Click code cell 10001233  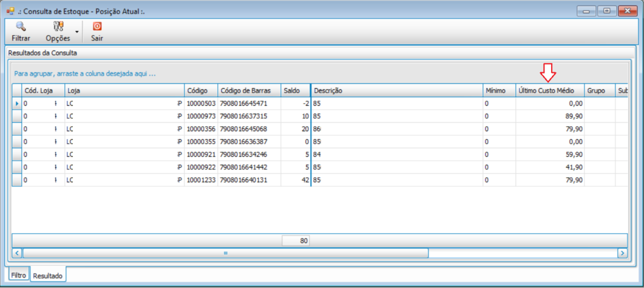(x=201, y=180)
